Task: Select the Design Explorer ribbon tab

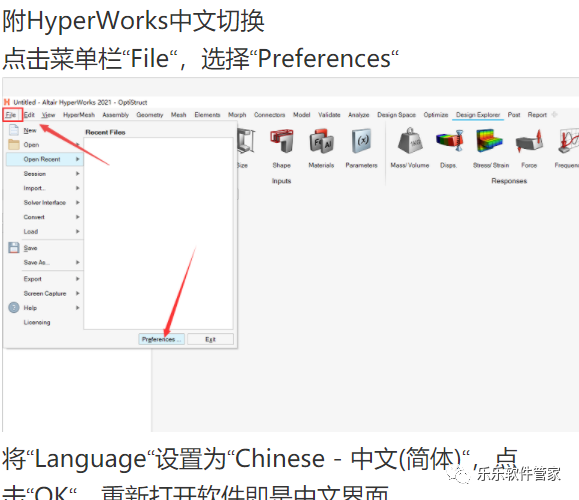Action: click(x=478, y=115)
